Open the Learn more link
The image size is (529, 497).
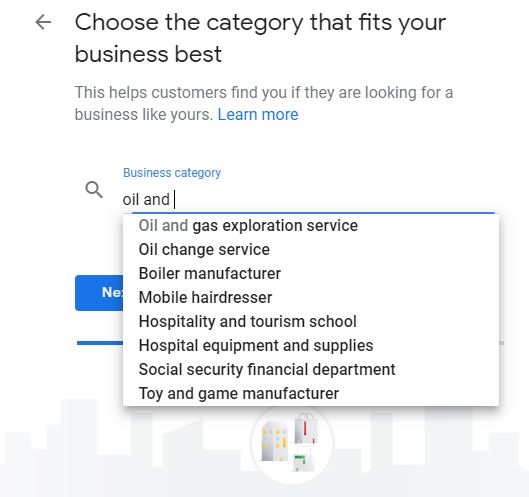(258, 115)
